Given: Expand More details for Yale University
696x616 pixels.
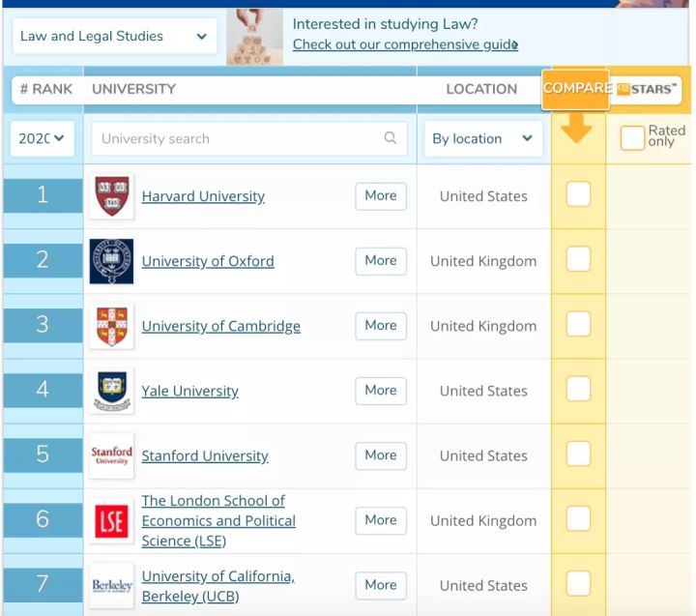Looking at the screenshot, I should [x=381, y=391].
